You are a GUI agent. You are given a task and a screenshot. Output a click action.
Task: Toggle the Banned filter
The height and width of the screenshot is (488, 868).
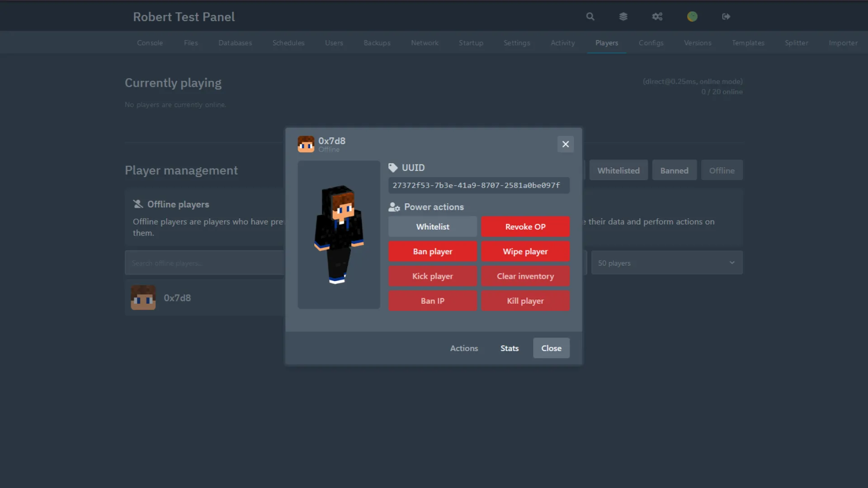(x=674, y=170)
